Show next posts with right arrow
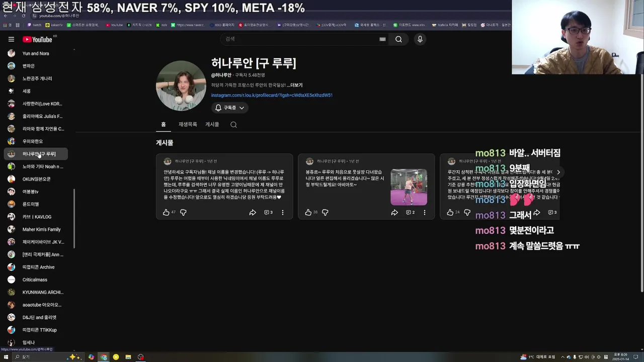The height and width of the screenshot is (362, 644). (558, 172)
